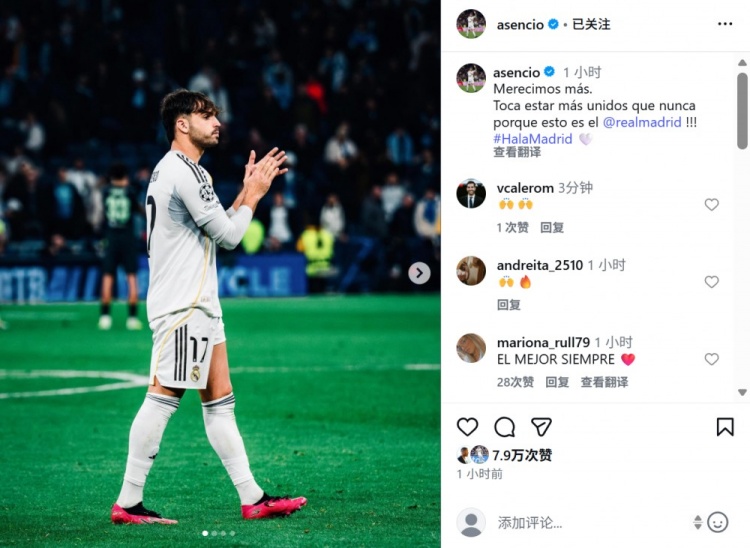Open the #HalaMadrid hashtag
This screenshot has width=750, height=548.
[x=532, y=139]
